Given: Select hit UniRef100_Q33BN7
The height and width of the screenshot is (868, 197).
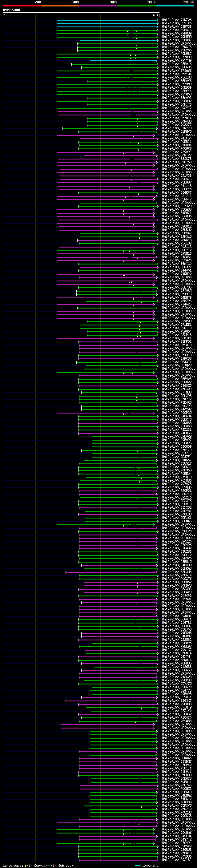Looking at the screenshot, I should [x=176, y=761].
